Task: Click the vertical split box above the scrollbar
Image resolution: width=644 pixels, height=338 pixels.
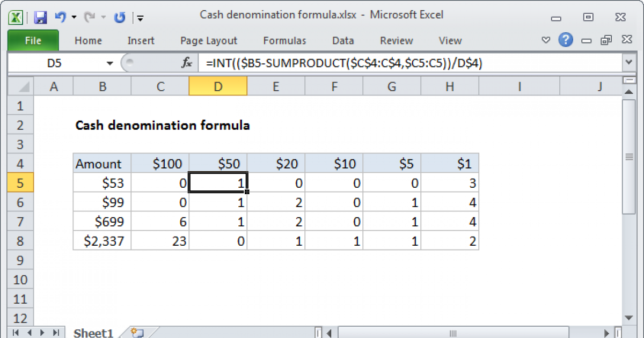Action: point(628,80)
